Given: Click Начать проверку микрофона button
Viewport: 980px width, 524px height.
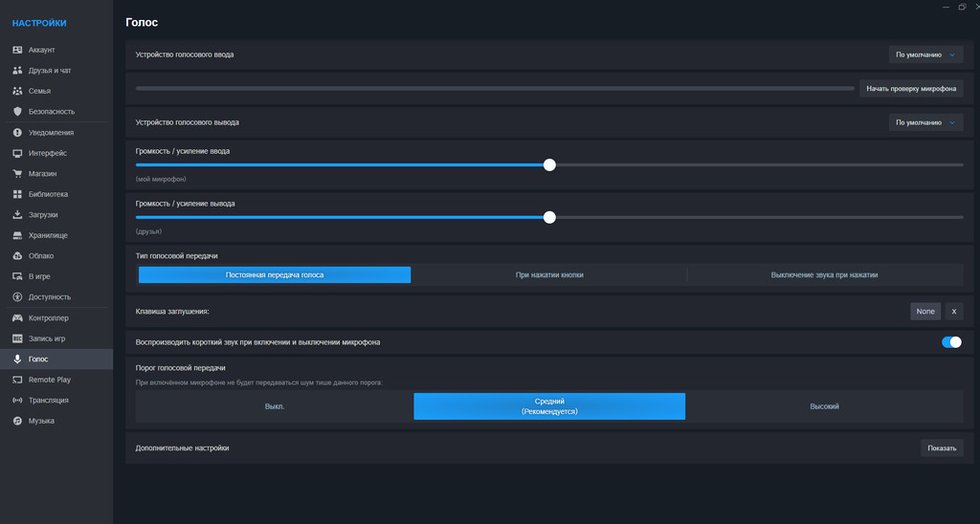Looking at the screenshot, I should pyautogui.click(x=911, y=89).
